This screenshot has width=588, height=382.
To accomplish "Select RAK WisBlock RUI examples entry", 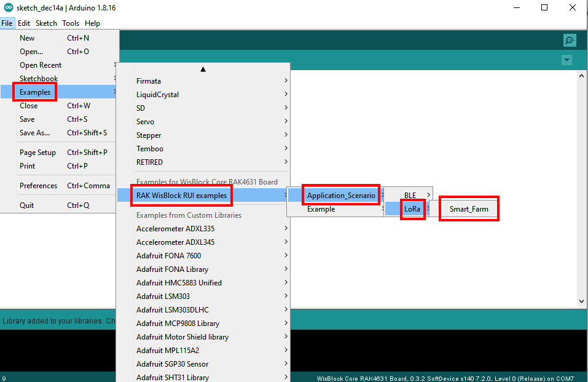I will tap(203, 196).
